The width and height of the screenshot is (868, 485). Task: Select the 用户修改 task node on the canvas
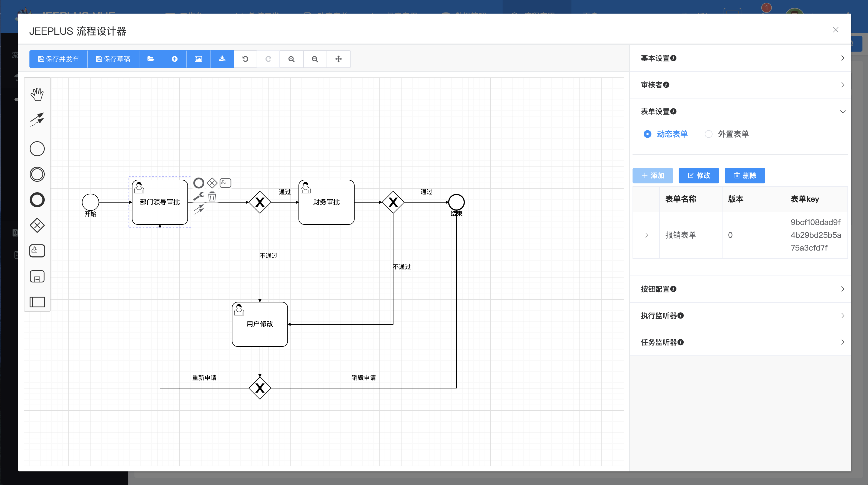[259, 324]
